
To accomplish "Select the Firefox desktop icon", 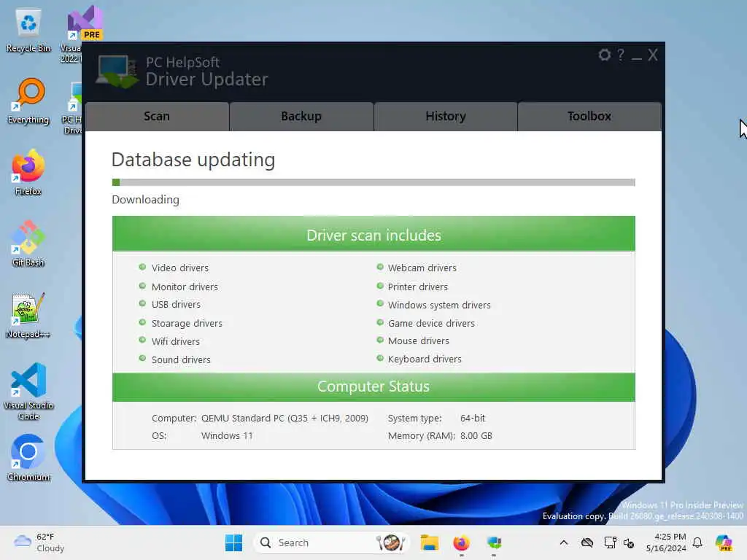I will click(28, 172).
